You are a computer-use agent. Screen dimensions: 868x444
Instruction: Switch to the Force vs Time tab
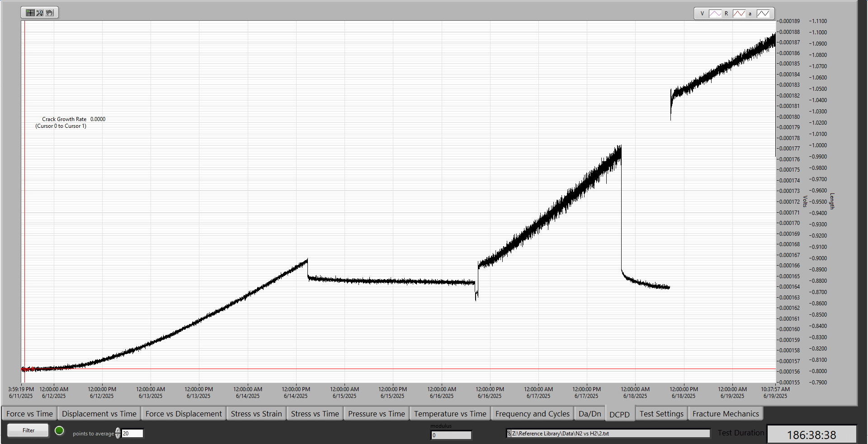click(x=29, y=414)
